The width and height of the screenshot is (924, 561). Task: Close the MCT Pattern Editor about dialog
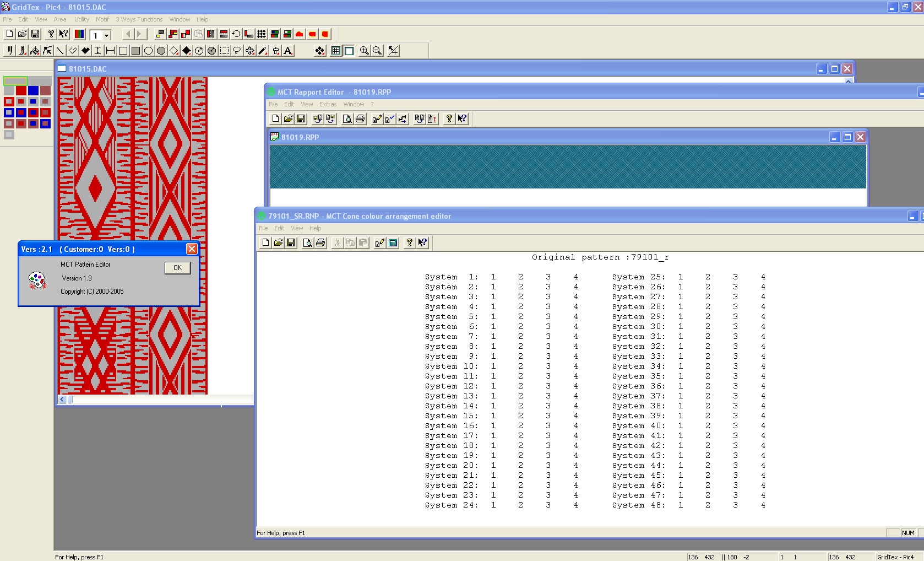(192, 249)
